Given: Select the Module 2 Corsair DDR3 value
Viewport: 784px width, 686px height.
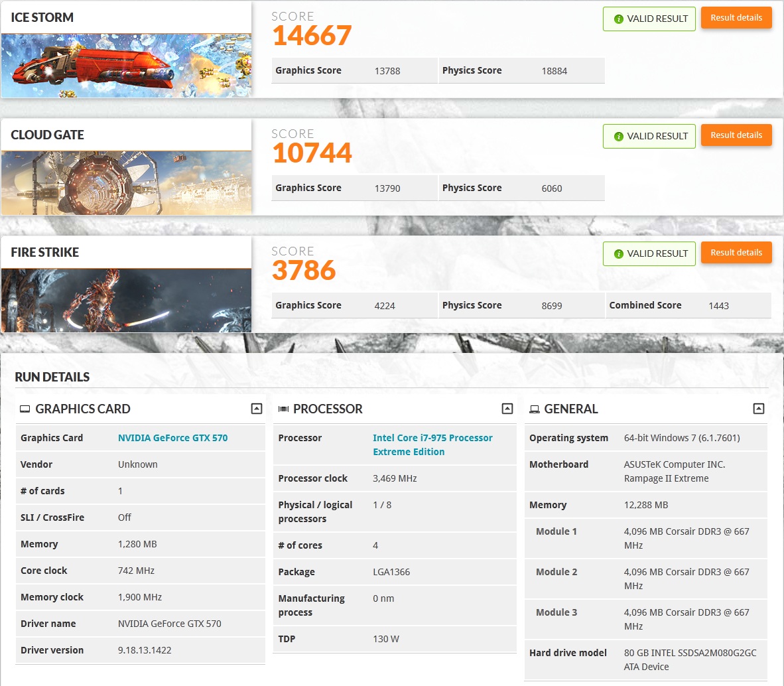Looking at the screenshot, I should pos(686,579).
